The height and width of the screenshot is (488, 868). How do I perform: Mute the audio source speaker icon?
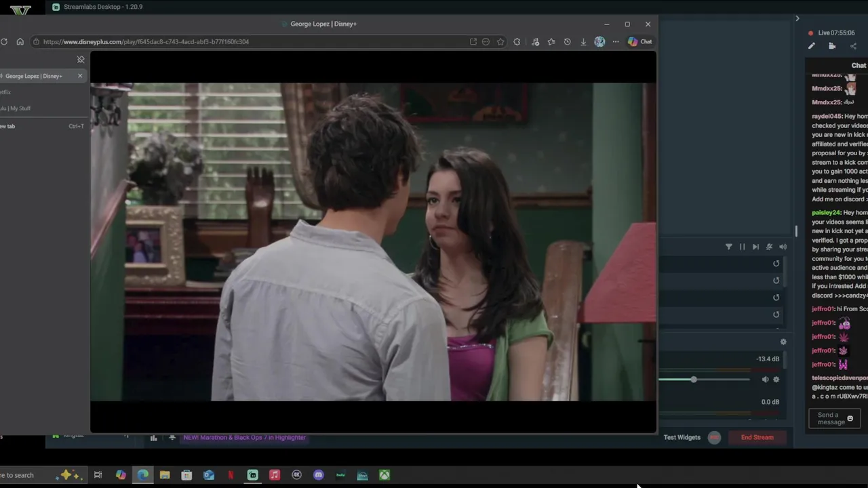click(765, 380)
